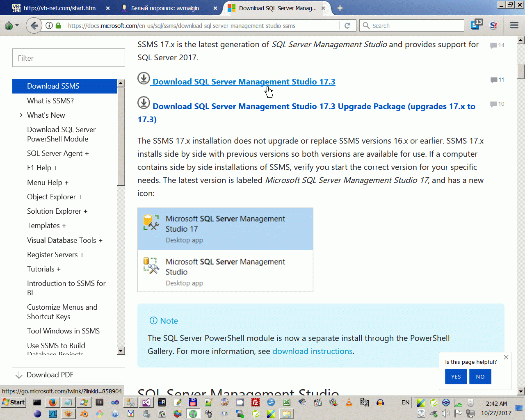The width and height of the screenshot is (525, 420).
Task: Click Download SQL Server Management Studio 17.3 link
Action: point(244,82)
